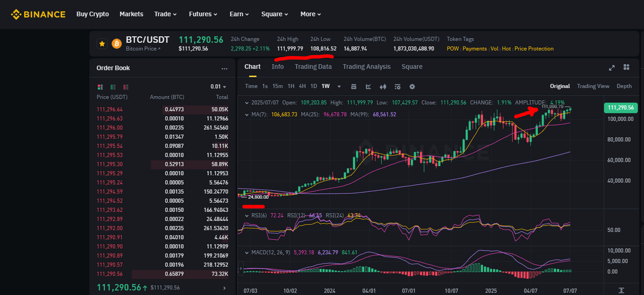Viewport: 644px width, 295px height.
Task: Collapse the RSI indicator panel
Action: 247,215
